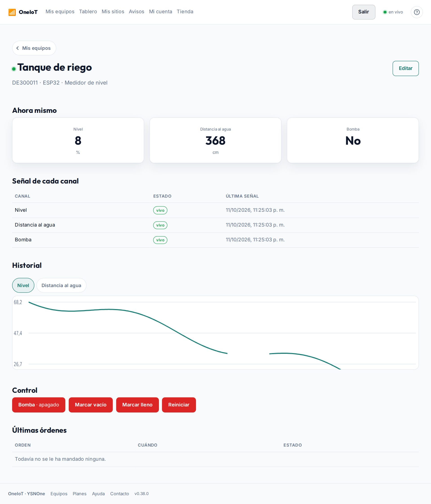This screenshot has height=504, width=431.
Task: Click the CUÁNDO column header in orders table
Action: 147,445
